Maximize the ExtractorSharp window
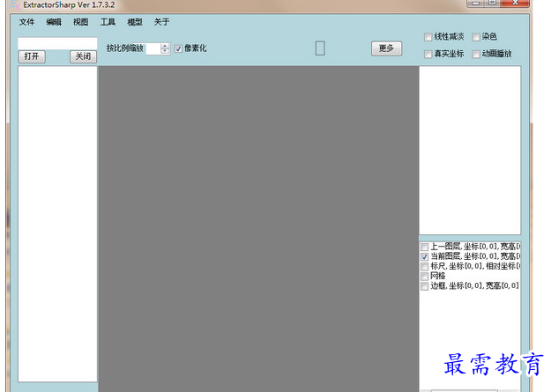 [493, 4]
